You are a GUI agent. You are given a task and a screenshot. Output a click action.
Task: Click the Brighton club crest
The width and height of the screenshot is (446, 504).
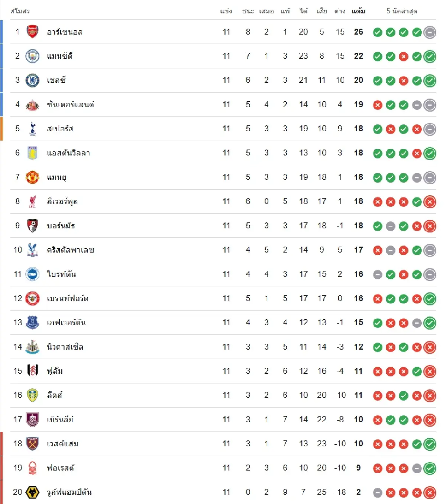[32, 275]
